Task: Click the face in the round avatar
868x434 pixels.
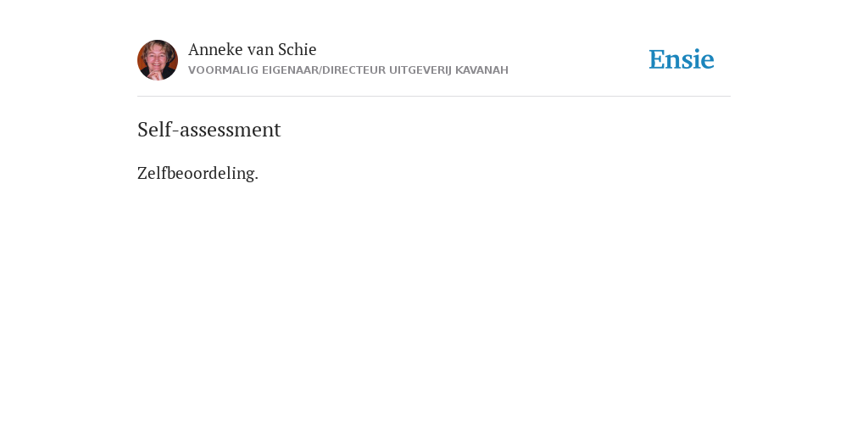Action: (156, 57)
